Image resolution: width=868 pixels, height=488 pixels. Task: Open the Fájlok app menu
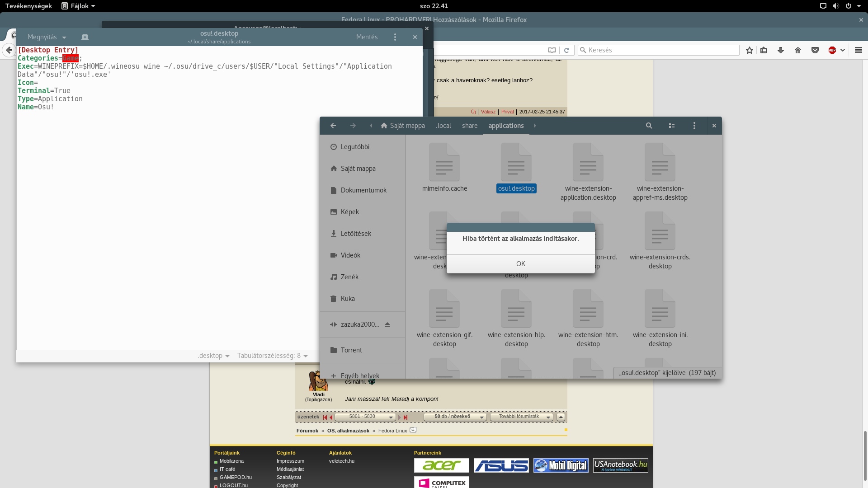(78, 6)
